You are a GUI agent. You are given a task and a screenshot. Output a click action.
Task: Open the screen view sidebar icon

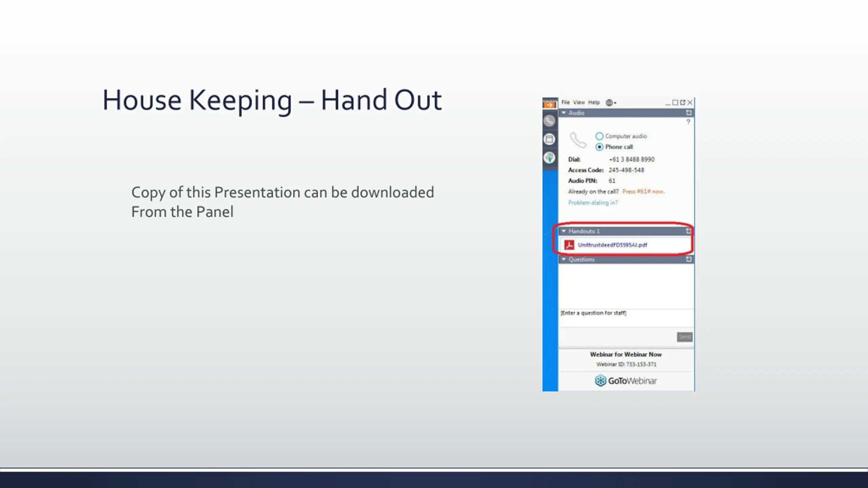pyautogui.click(x=549, y=139)
